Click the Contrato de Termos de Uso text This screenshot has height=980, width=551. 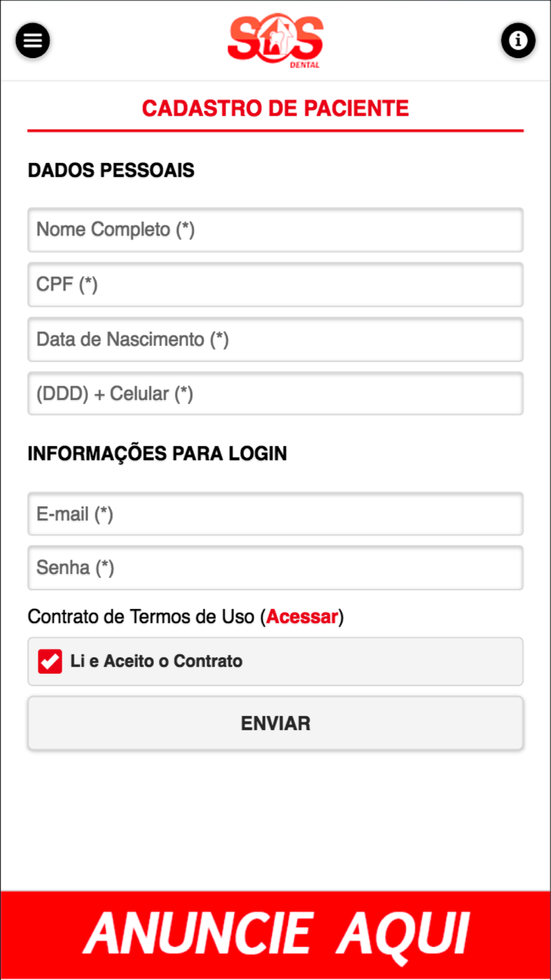(x=141, y=617)
